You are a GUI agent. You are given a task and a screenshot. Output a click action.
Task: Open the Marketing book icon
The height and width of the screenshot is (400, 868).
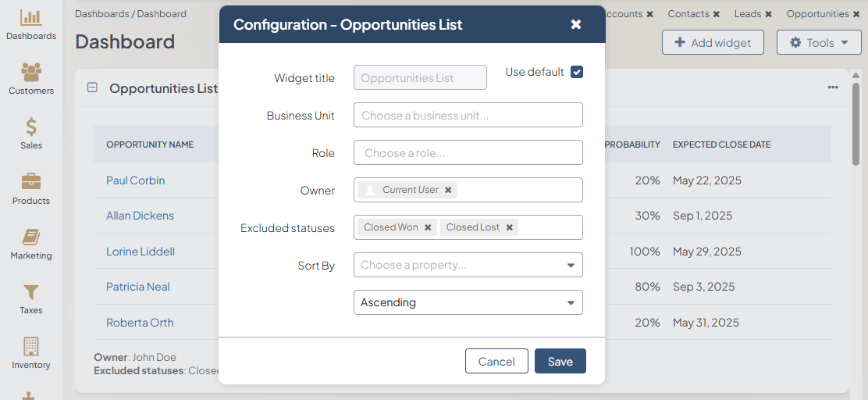coord(31,237)
